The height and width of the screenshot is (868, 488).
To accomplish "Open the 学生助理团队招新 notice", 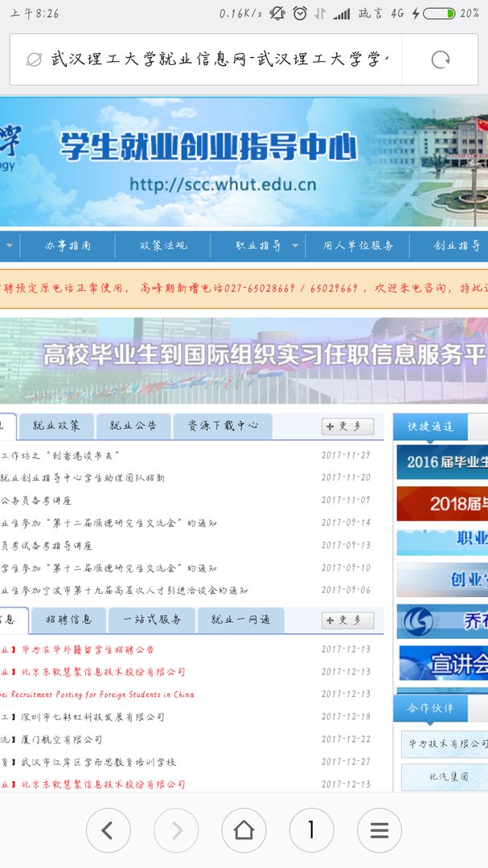I will click(82, 477).
